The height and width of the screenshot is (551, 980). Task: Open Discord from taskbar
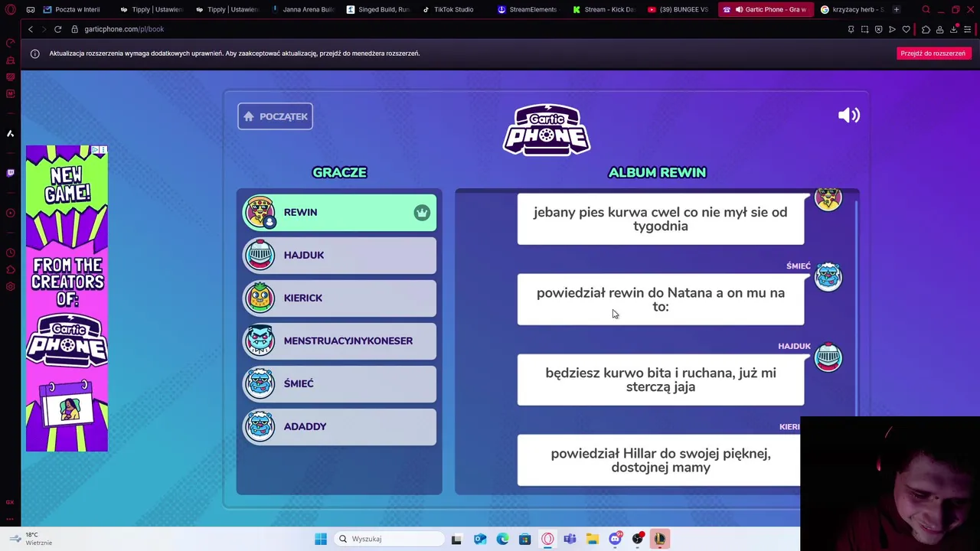(615, 539)
